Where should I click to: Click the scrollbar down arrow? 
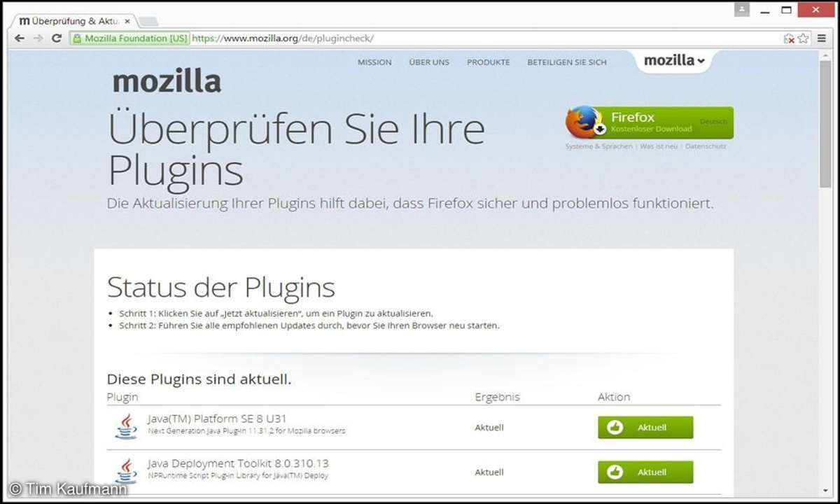pos(825,491)
